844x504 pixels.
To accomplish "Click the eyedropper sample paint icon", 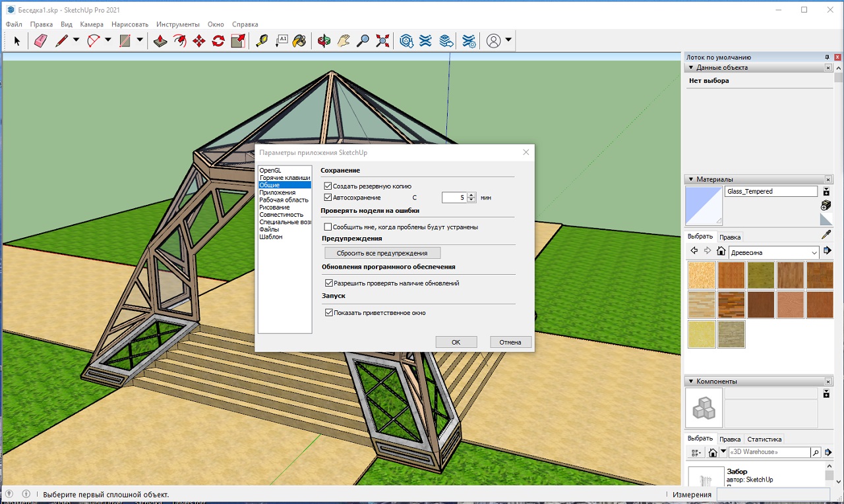I will click(x=826, y=235).
